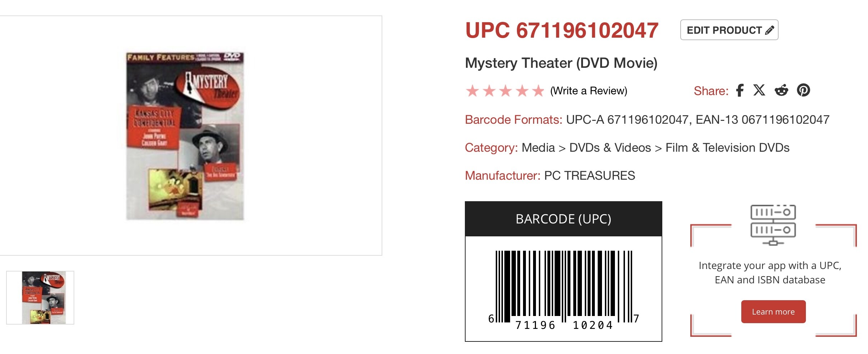The width and height of the screenshot is (868, 354).
Task: Click the UPC barcode image
Action: (563, 289)
